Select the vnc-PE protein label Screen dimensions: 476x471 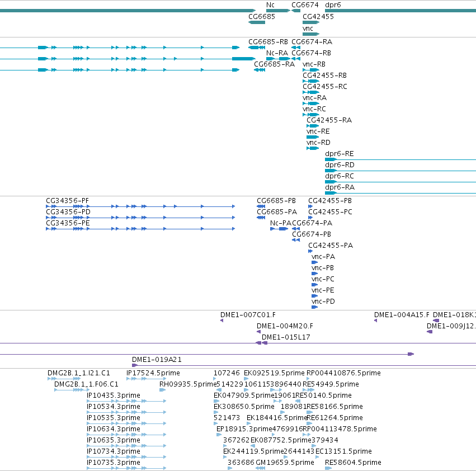(x=323, y=290)
